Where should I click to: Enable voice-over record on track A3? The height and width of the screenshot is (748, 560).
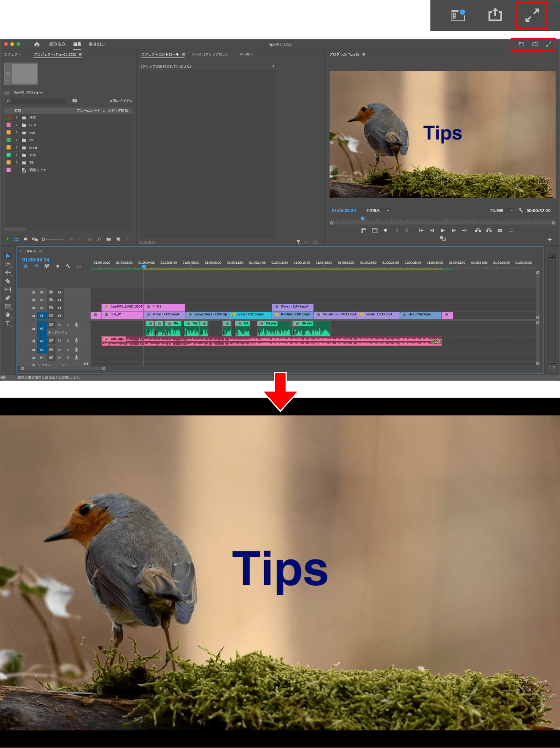pos(76,350)
